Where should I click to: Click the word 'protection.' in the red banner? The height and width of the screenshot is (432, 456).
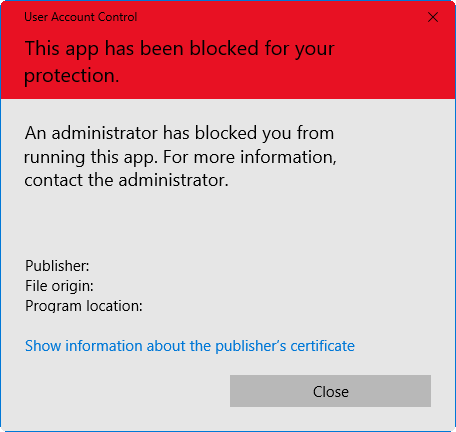pyautogui.click(x=72, y=76)
